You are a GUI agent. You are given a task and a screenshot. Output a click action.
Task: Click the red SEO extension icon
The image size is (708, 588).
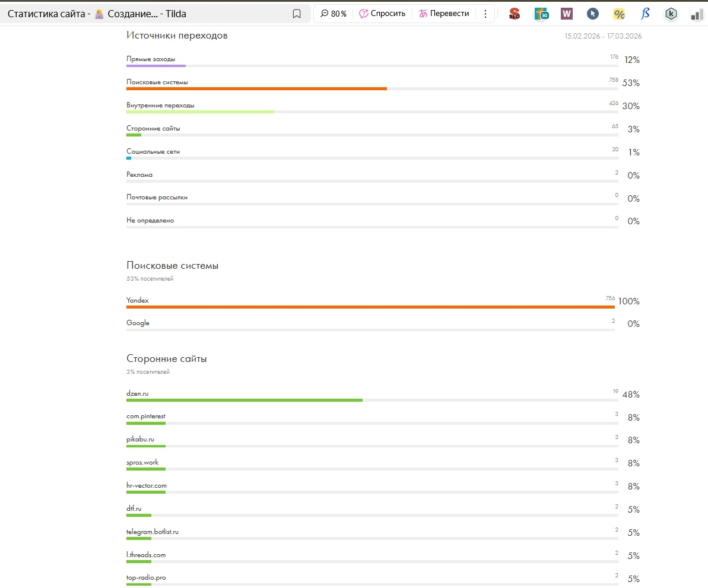click(x=514, y=14)
